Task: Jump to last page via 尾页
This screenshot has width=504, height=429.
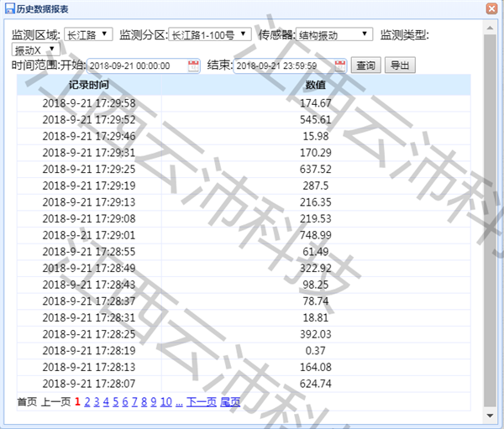Action: (x=230, y=401)
